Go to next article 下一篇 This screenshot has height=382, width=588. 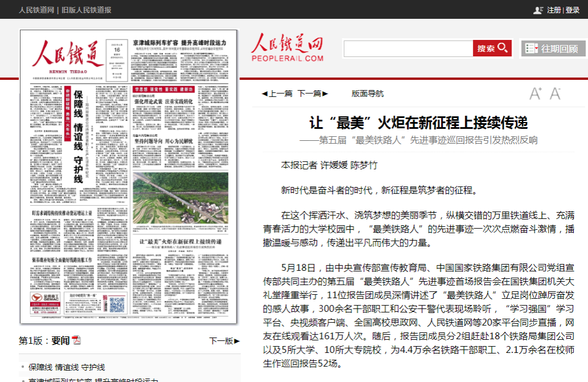[313, 94]
